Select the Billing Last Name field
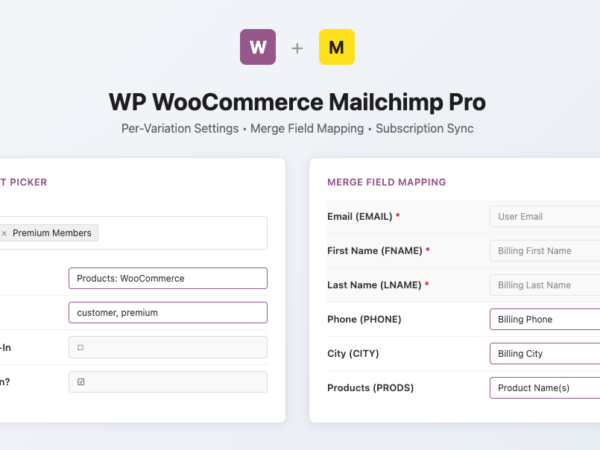The image size is (600, 450). coord(545,285)
